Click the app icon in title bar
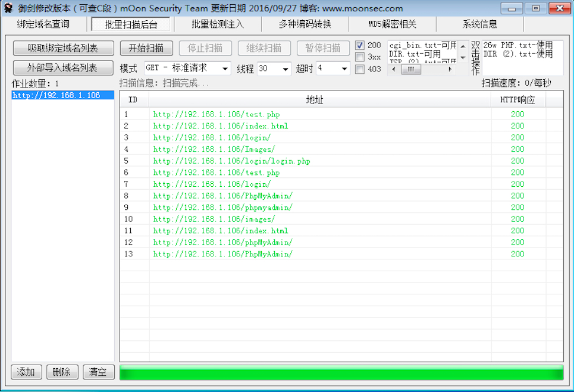 coord(8,8)
